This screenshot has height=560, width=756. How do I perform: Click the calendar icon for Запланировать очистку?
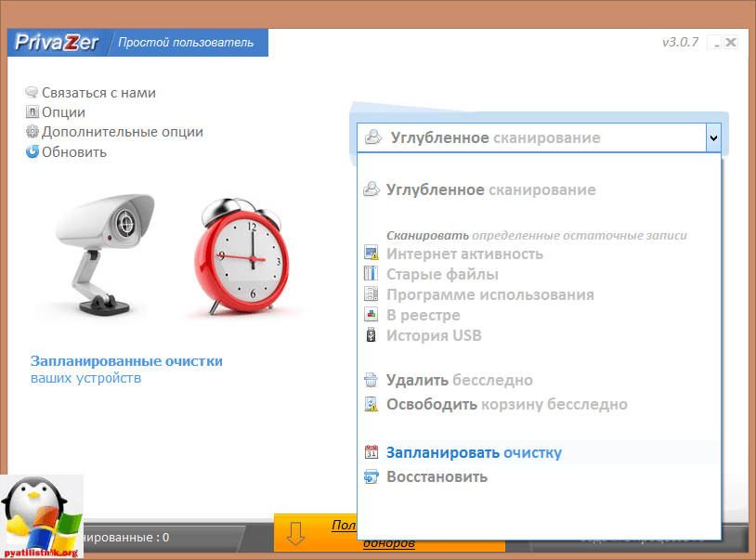click(371, 451)
